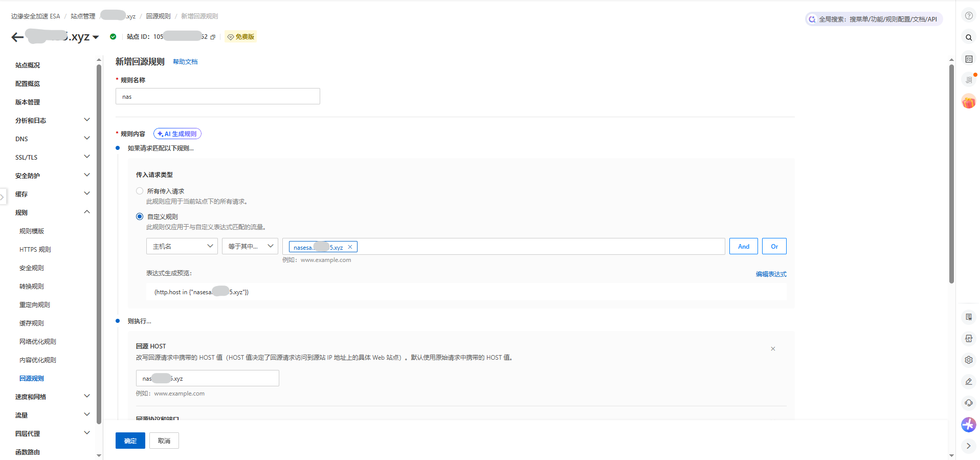Open the 编辑表达式 link
The height and width of the screenshot is (460, 980).
(x=771, y=274)
